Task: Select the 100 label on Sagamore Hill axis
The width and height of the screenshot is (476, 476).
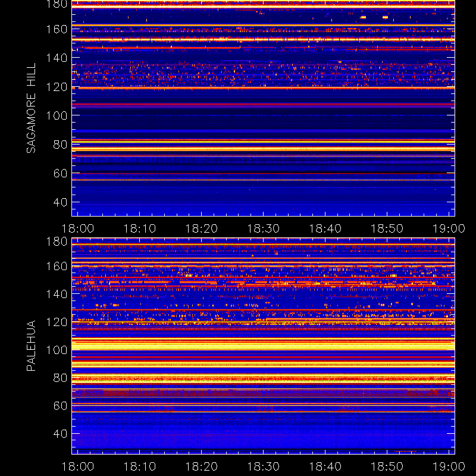Action: coord(57,115)
